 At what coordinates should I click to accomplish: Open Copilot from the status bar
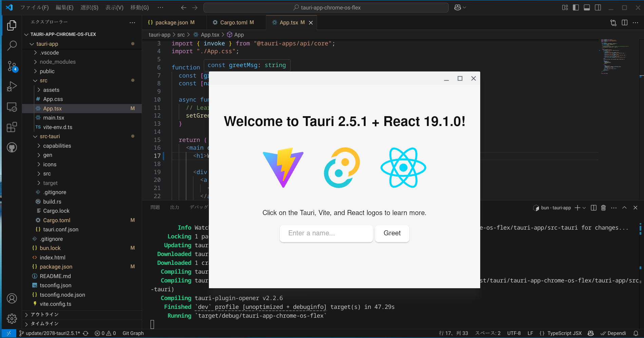point(590,333)
